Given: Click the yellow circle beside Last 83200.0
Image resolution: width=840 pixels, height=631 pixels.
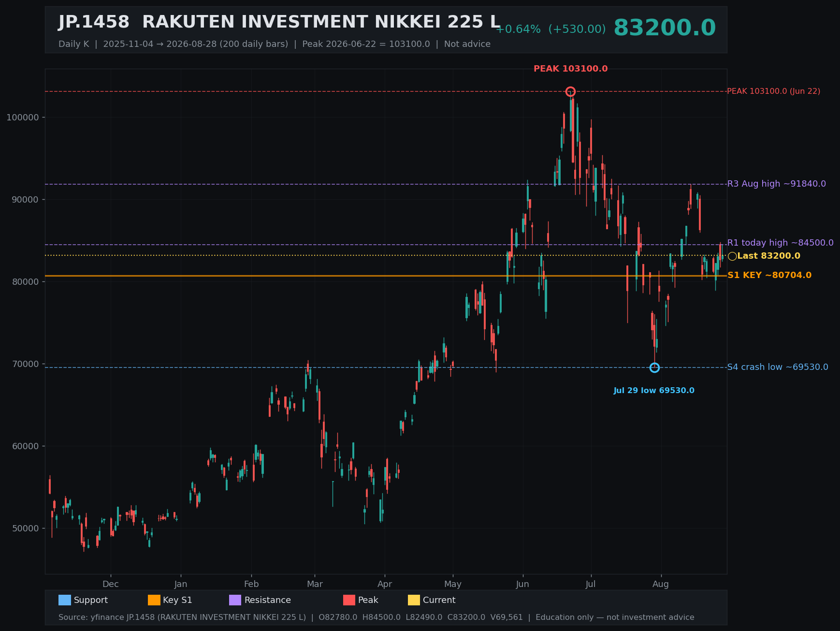Looking at the screenshot, I should (732, 256).
